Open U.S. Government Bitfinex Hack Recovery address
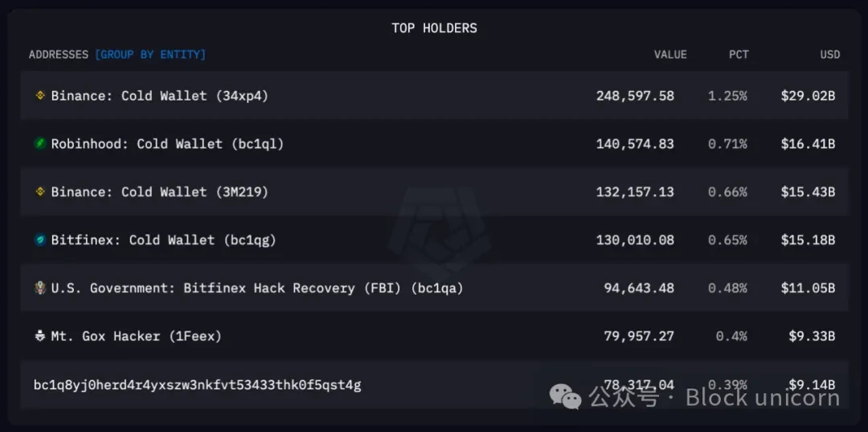Viewport: 868px width, 432px height. tap(256, 288)
